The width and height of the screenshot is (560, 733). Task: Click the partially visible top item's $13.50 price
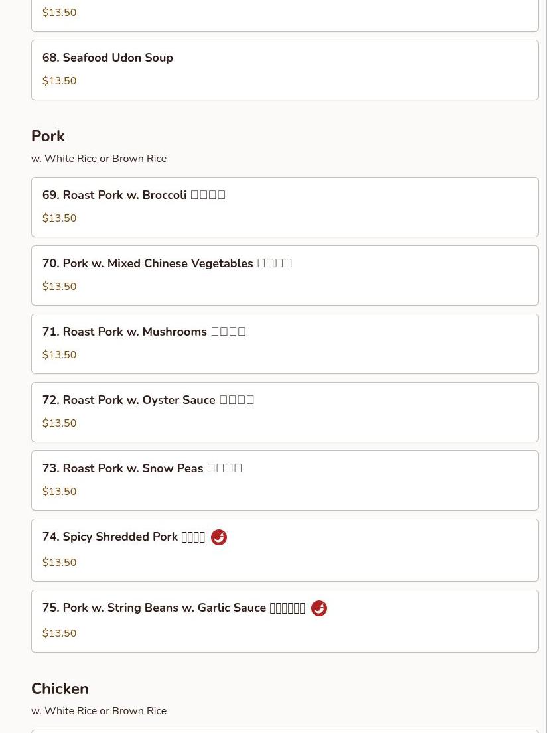(x=59, y=13)
